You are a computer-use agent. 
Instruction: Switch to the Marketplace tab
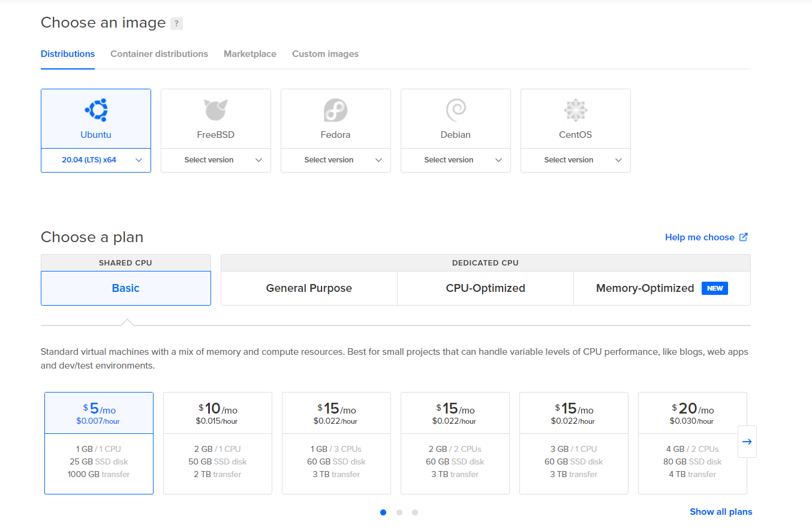pyautogui.click(x=250, y=54)
